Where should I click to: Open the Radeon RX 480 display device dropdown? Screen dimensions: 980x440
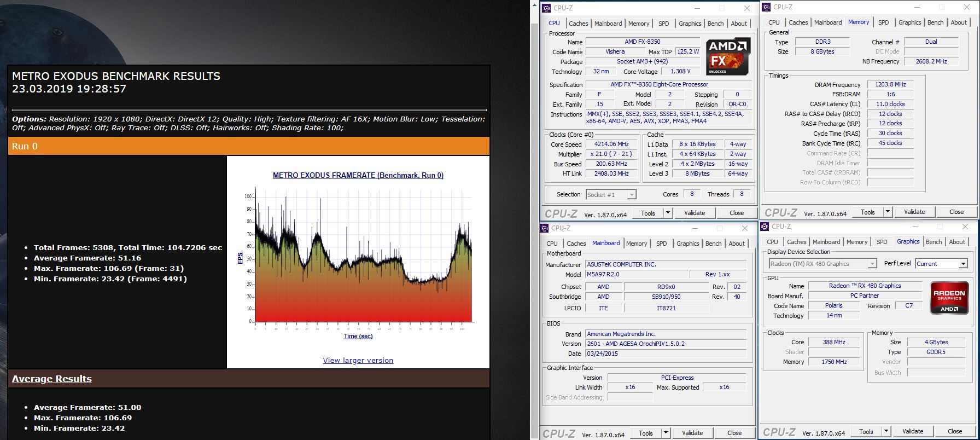coord(822,264)
